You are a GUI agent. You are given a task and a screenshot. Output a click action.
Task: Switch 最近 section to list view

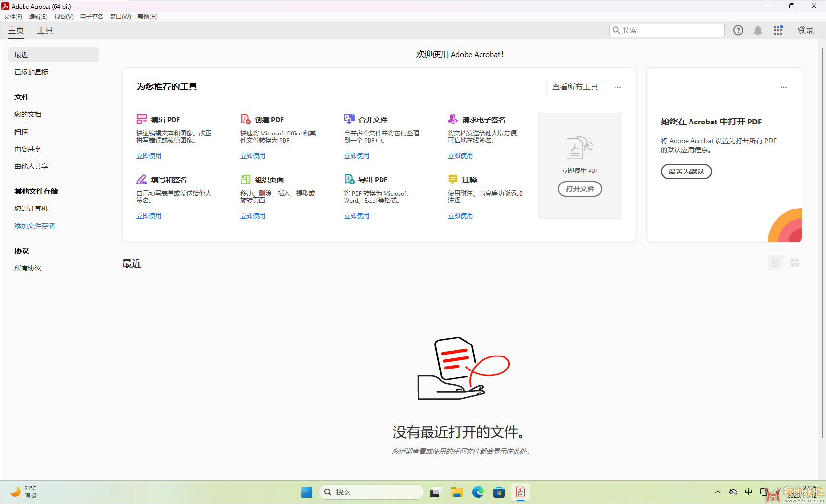tap(775, 263)
